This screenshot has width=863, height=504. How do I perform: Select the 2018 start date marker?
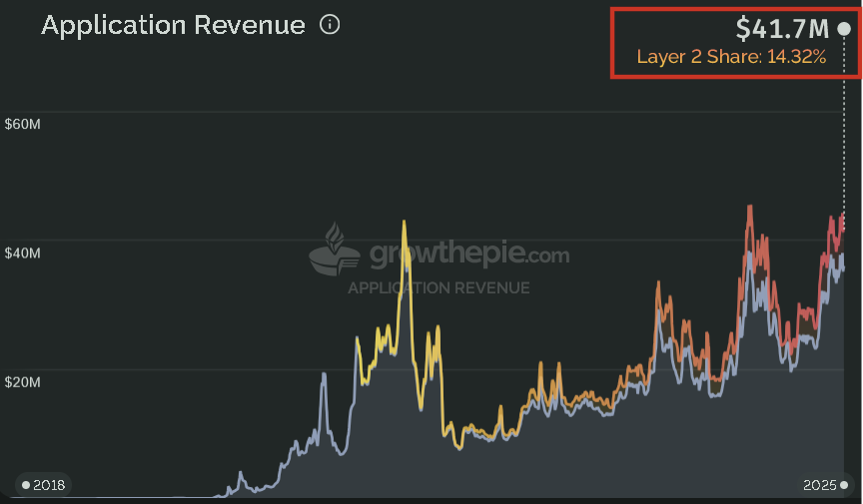click(43, 485)
